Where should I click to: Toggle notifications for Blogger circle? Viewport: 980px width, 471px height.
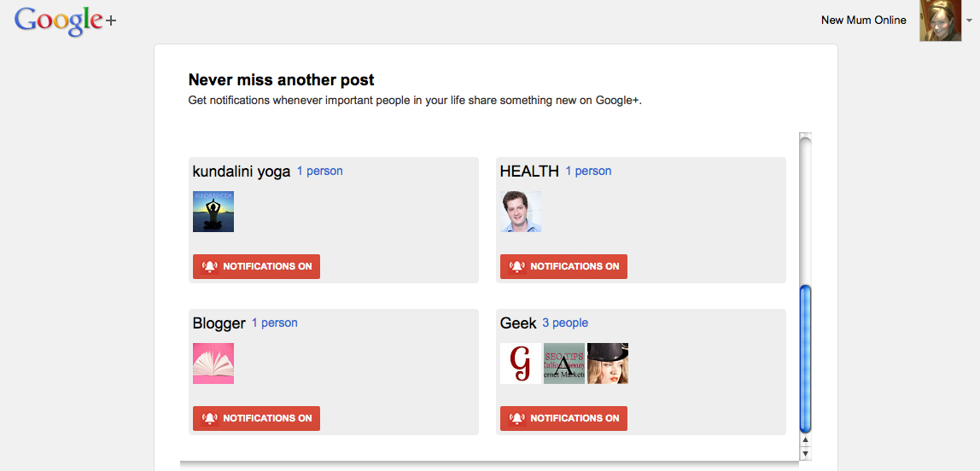click(x=256, y=418)
